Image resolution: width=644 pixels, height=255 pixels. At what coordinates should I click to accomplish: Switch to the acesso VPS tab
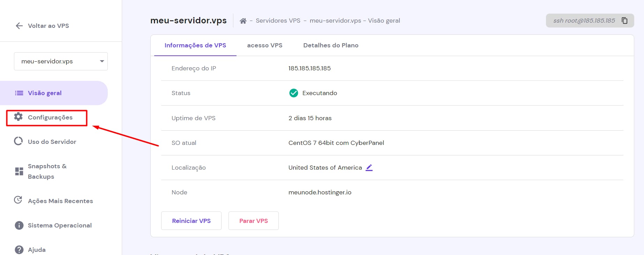point(264,45)
